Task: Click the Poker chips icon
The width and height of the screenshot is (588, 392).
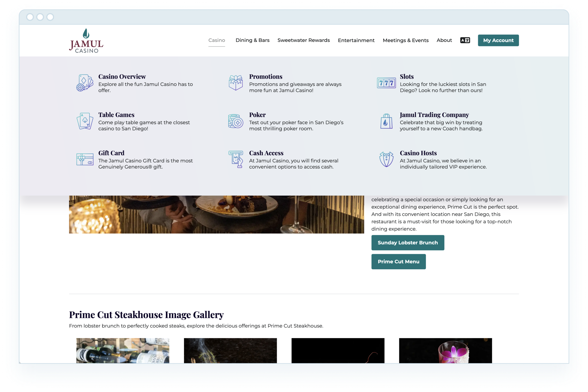Action: 236,121
